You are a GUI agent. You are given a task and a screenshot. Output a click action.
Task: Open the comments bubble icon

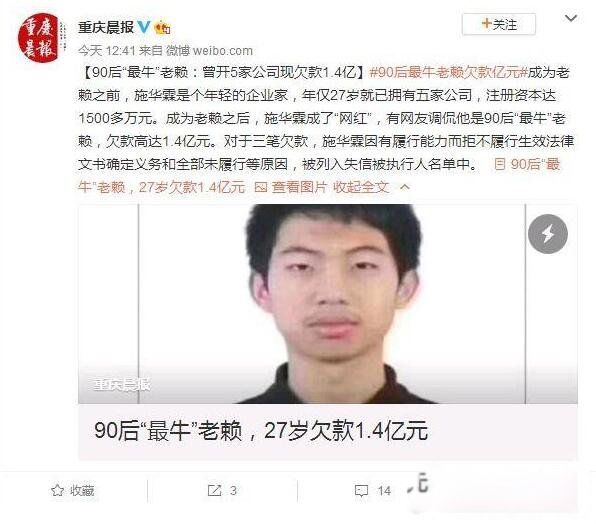pos(361,491)
